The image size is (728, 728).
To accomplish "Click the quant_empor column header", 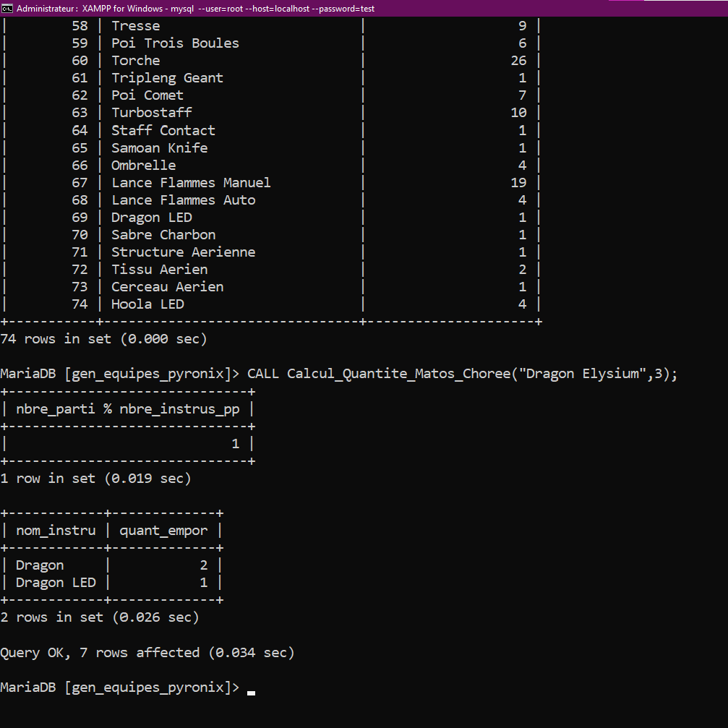I will pos(163,531).
